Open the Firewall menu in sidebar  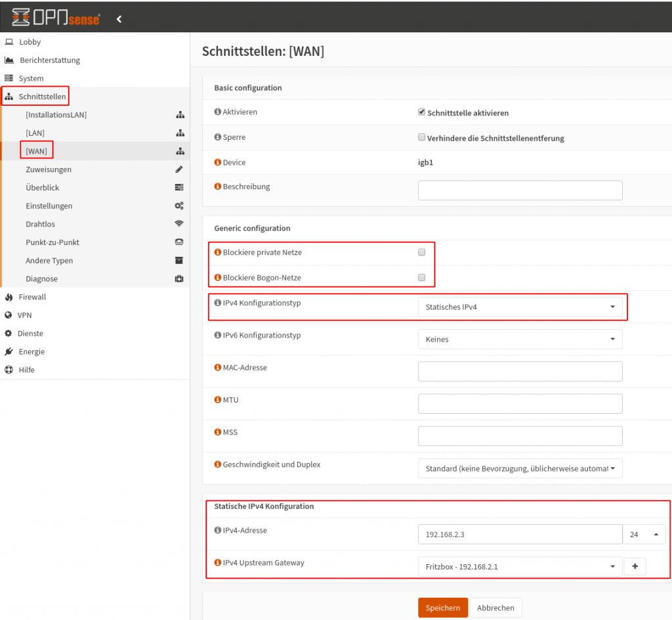click(32, 297)
